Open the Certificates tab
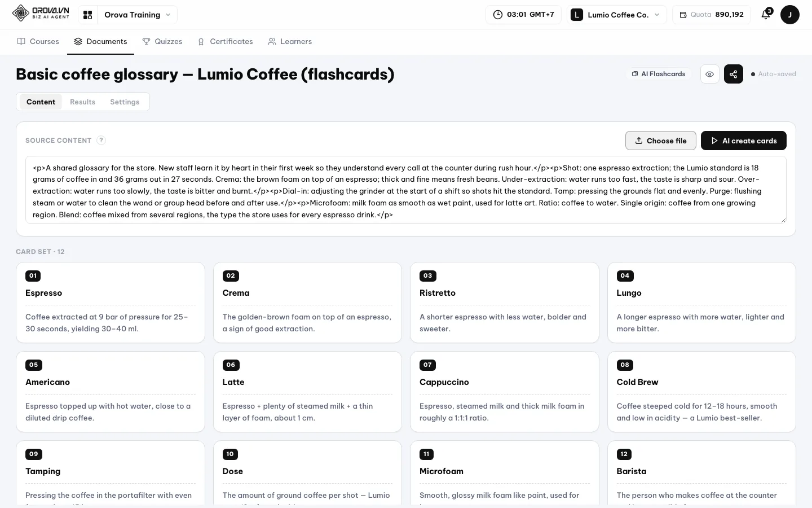 [225, 42]
